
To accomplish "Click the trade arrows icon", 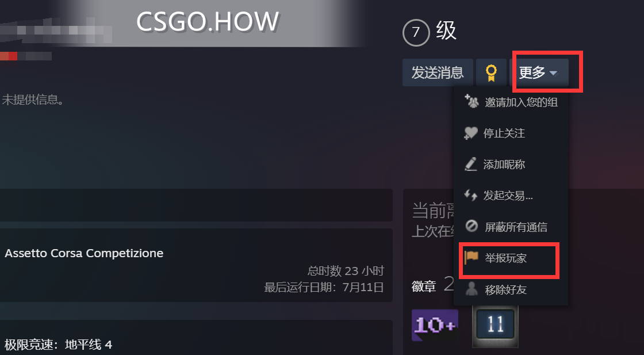I will [x=471, y=195].
